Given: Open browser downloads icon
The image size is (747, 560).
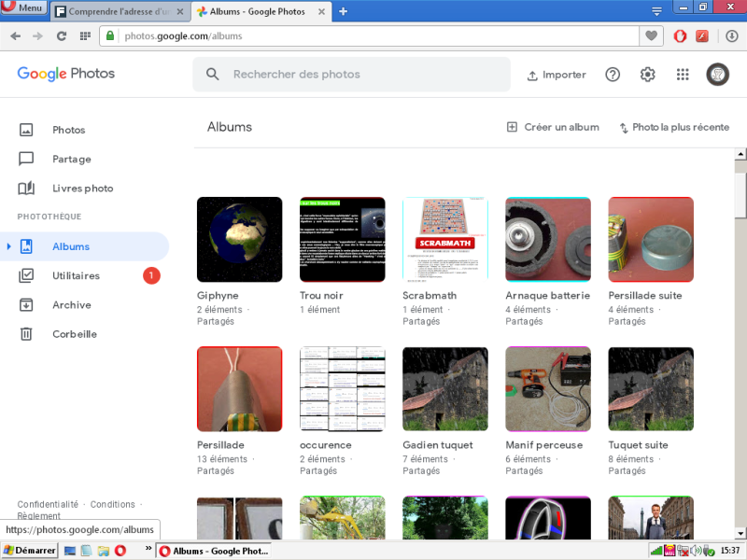Looking at the screenshot, I should pyautogui.click(x=732, y=36).
